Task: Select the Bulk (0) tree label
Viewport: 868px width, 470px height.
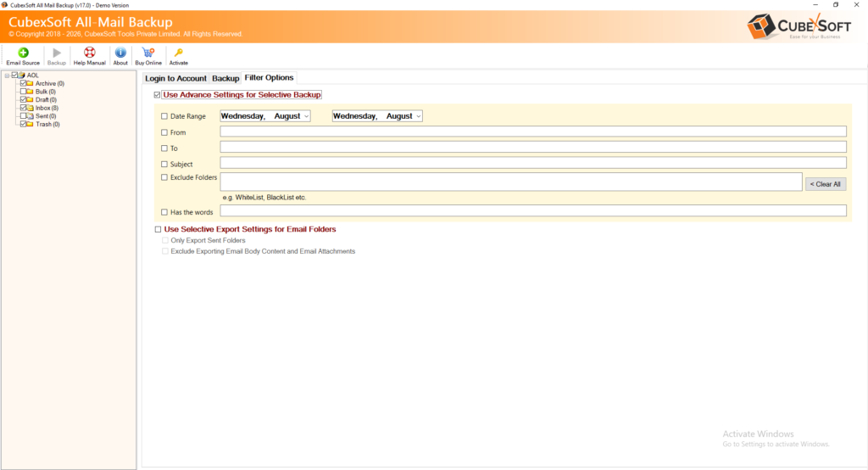Action: [46, 92]
